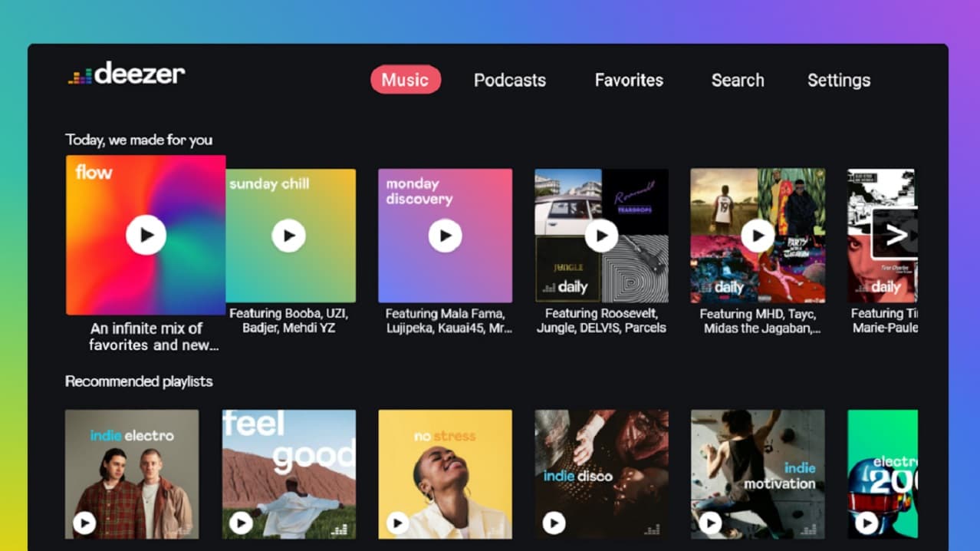The image size is (980, 551).
Task: Play the daily mix featuring MHD
Action: [x=758, y=236]
